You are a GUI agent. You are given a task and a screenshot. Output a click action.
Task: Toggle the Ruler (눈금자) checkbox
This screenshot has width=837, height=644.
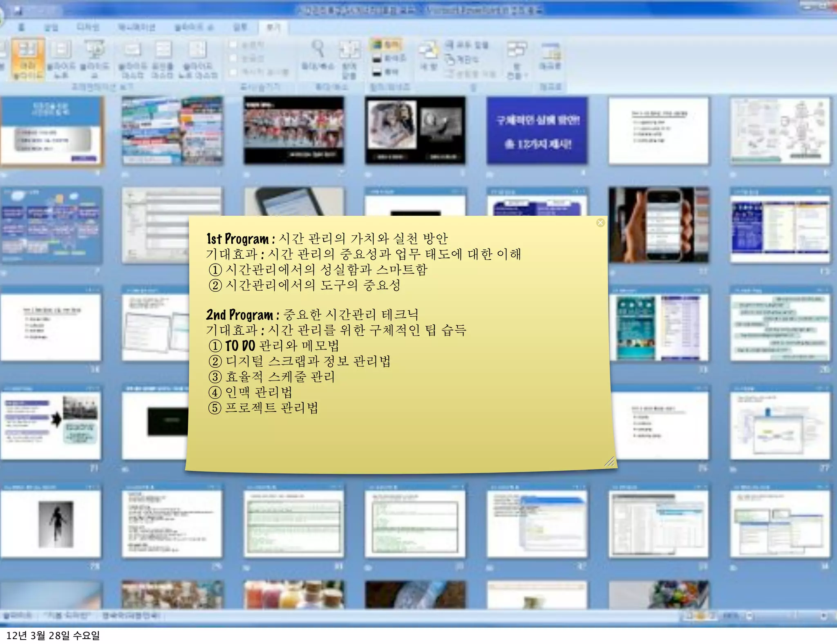[233, 45]
